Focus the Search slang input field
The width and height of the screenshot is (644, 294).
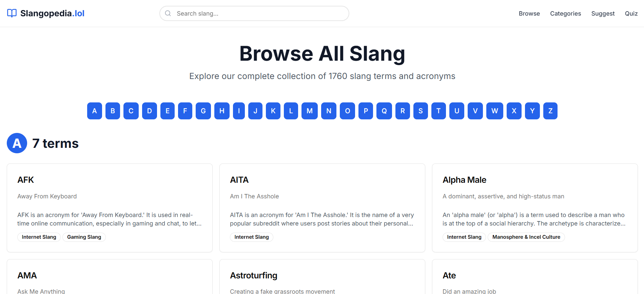[x=254, y=13]
